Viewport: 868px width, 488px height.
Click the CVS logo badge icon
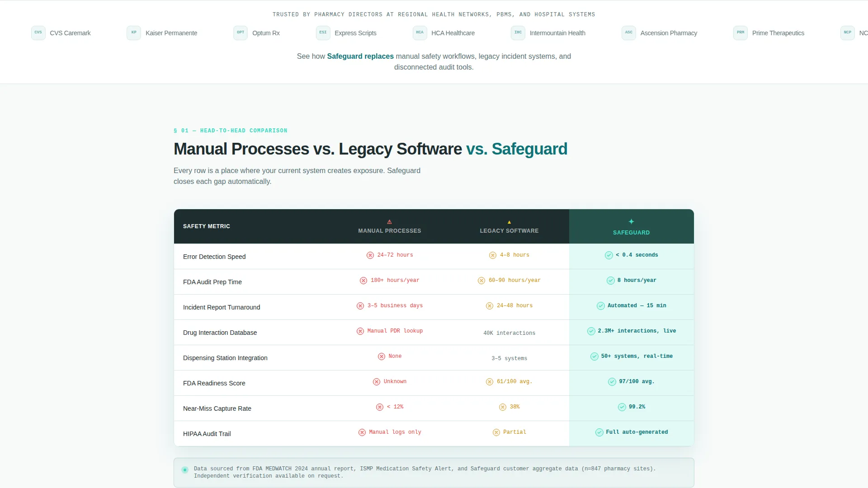[38, 33]
